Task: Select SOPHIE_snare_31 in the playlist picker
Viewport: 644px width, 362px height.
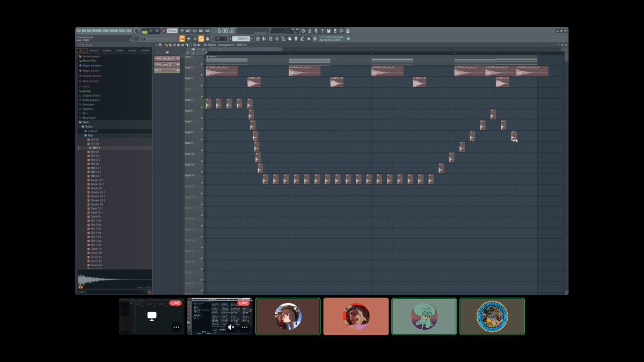Action: (167, 64)
